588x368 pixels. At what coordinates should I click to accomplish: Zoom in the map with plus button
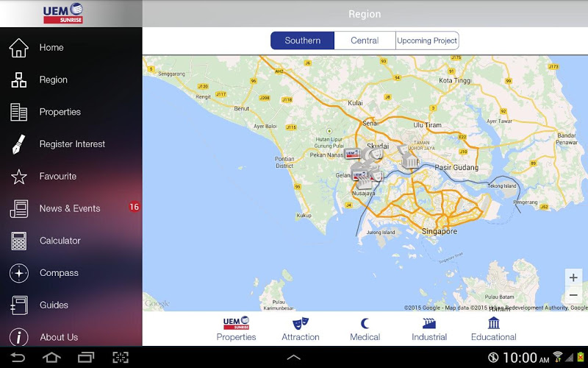(x=573, y=278)
